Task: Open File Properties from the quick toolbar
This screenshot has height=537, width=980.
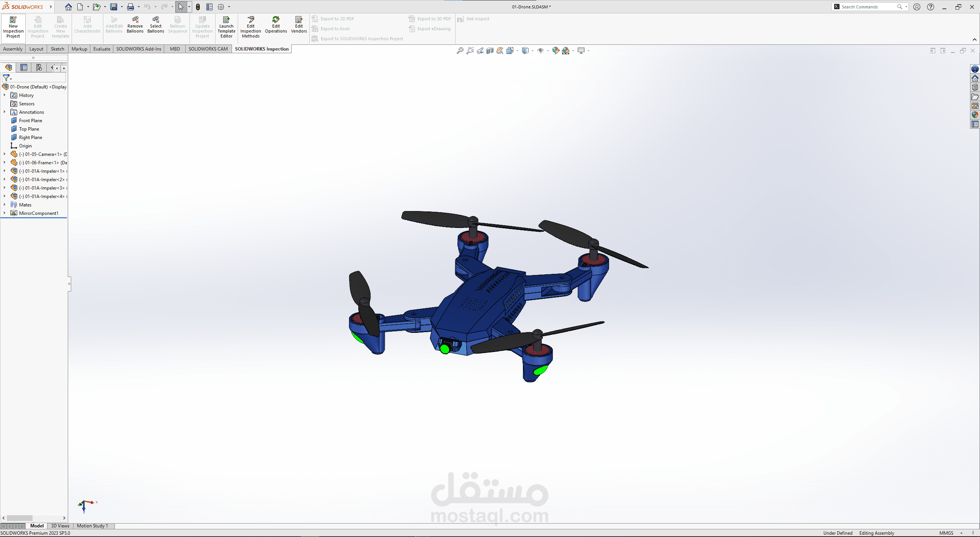Action: [x=209, y=7]
